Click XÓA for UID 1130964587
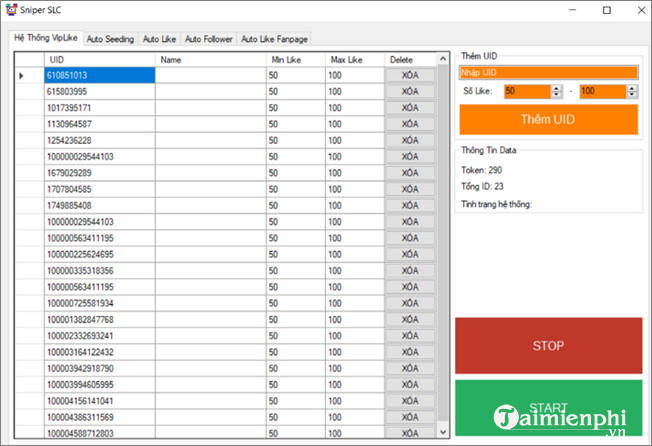 [409, 124]
